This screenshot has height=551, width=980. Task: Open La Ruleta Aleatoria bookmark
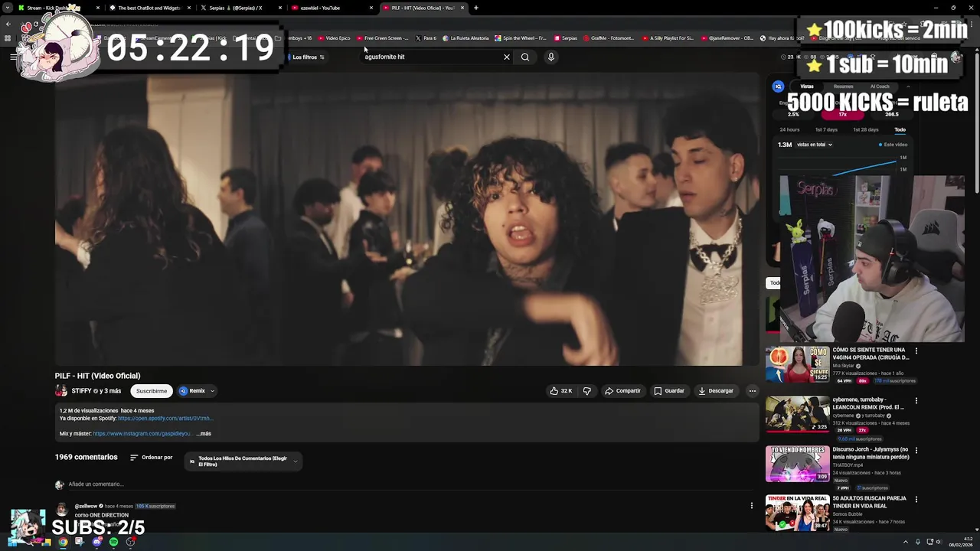tap(465, 37)
